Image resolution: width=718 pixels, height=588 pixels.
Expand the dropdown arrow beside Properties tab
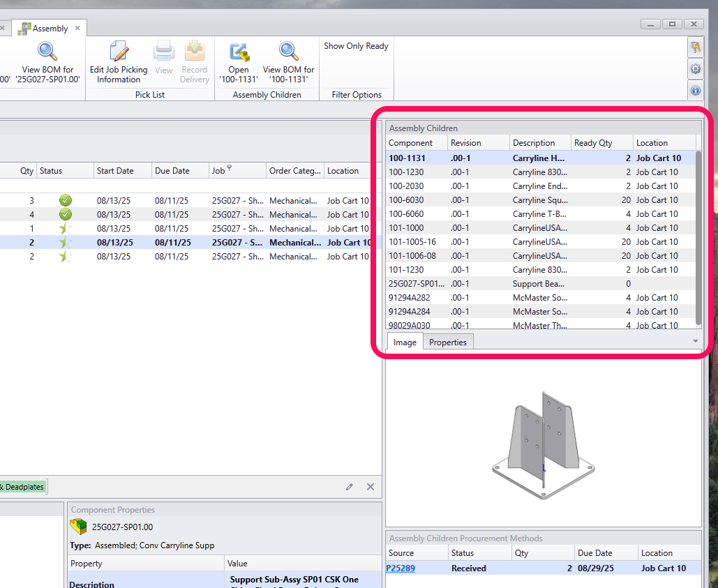[695, 341]
